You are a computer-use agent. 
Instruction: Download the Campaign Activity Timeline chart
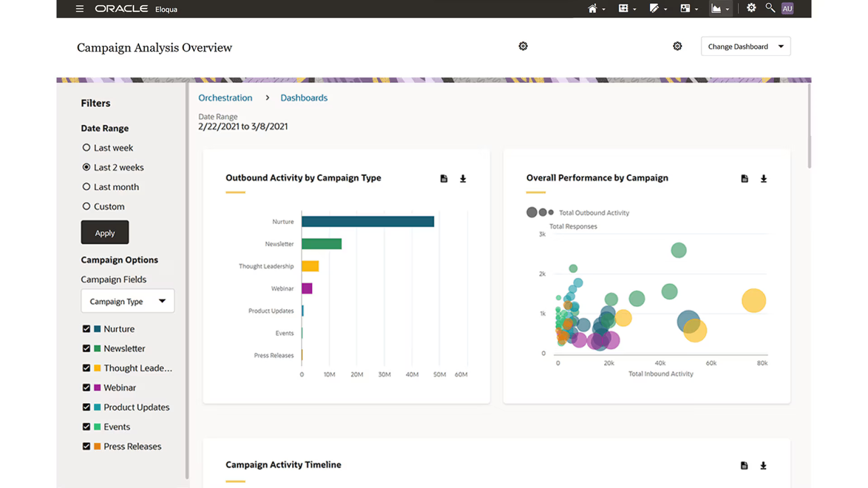[764, 465]
